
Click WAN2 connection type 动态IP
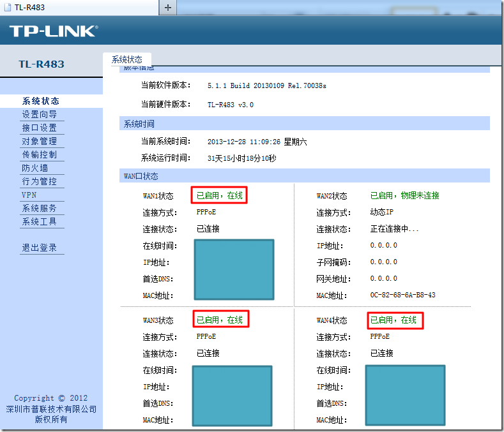pyautogui.click(x=381, y=212)
